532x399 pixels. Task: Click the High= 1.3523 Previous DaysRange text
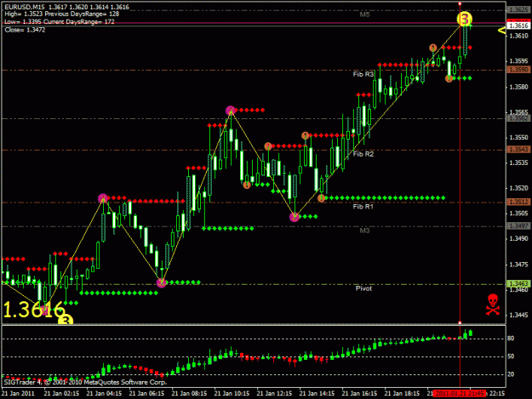pos(62,14)
